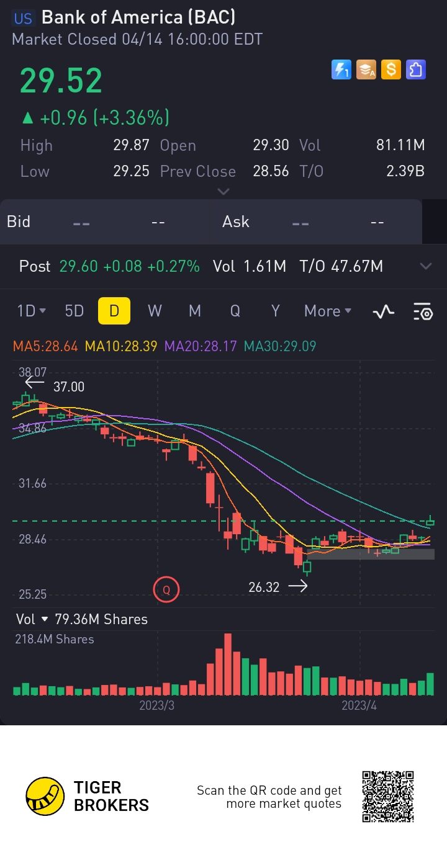This screenshot has height=868, width=447.
Task: Tap the 38.07 price axis label
Action: click(33, 372)
